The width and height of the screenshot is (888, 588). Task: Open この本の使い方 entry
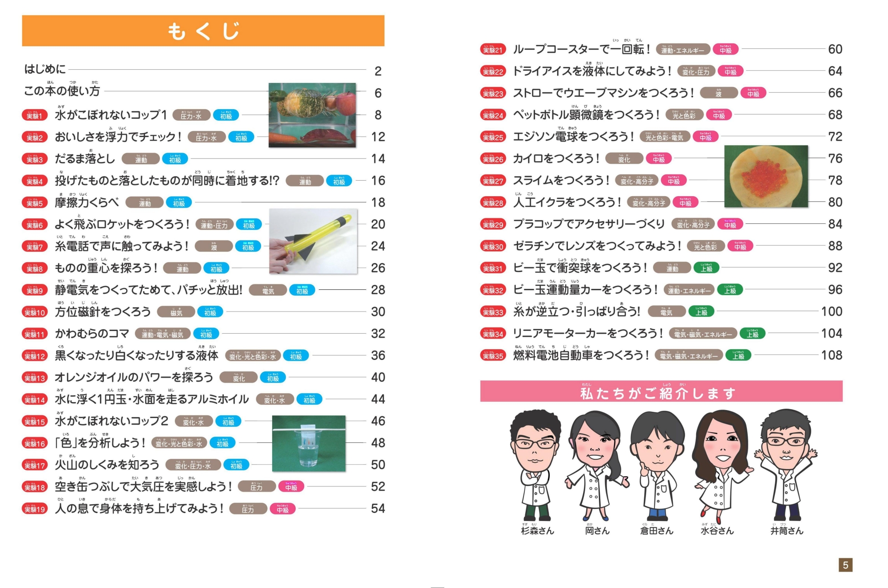click(x=62, y=91)
